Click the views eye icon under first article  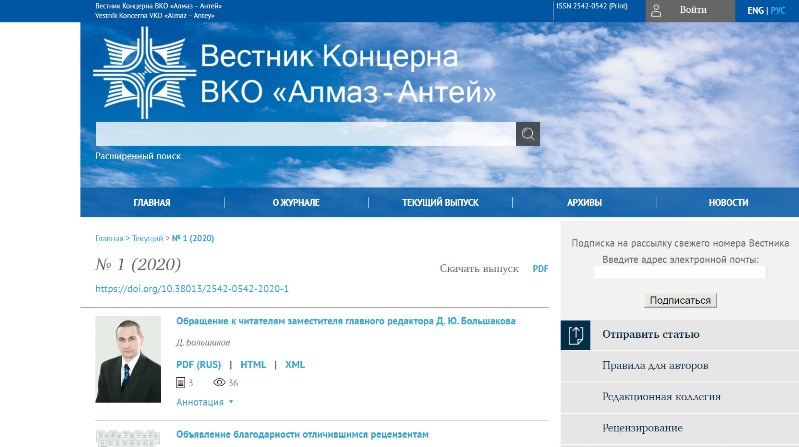tap(218, 383)
